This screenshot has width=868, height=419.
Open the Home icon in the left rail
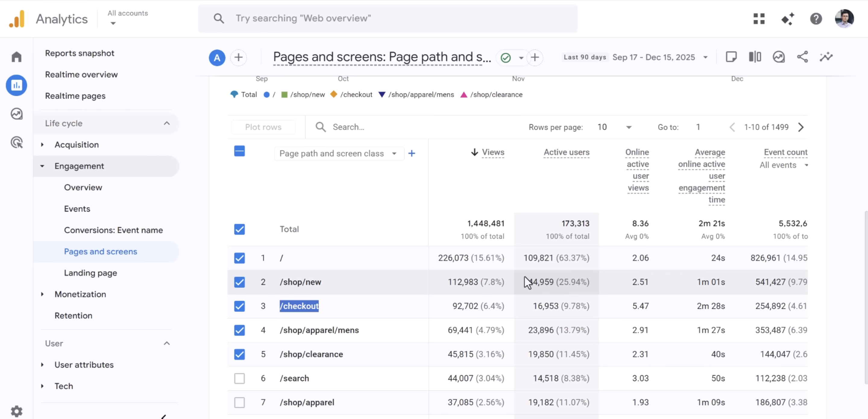click(16, 57)
